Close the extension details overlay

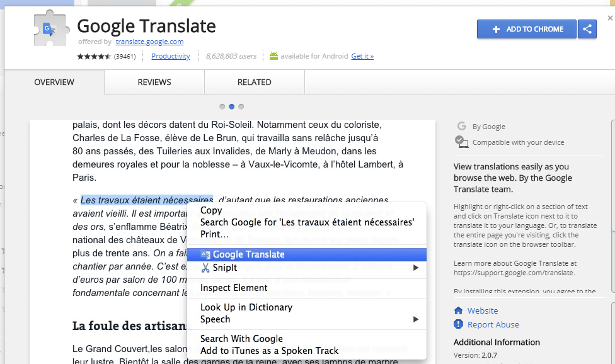tap(610, 18)
